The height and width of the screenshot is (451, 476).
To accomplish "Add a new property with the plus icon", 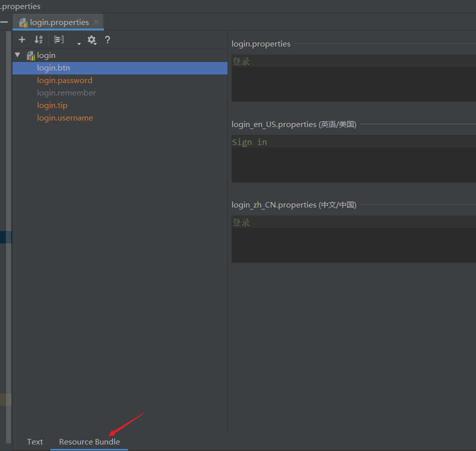I will coord(21,39).
